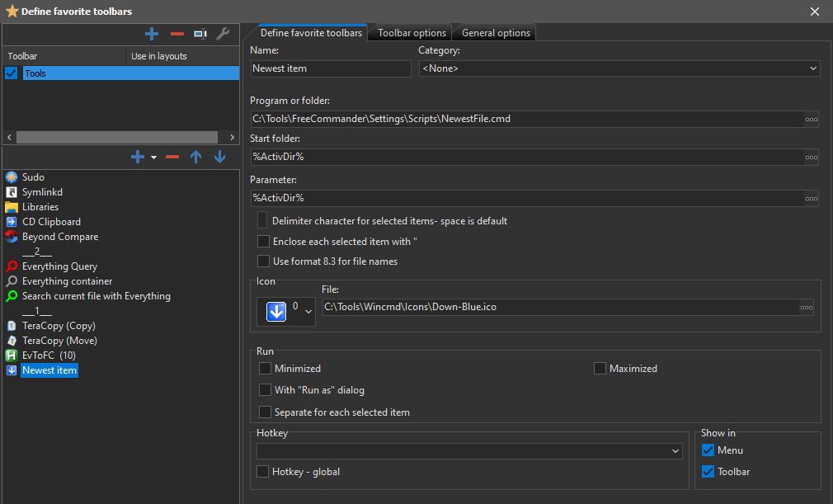Image resolution: width=833 pixels, height=504 pixels.
Task: Delete selected item with red minus
Action: click(x=172, y=157)
